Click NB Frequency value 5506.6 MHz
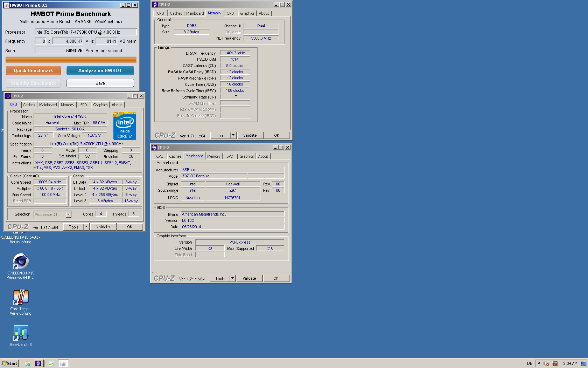 pos(261,38)
